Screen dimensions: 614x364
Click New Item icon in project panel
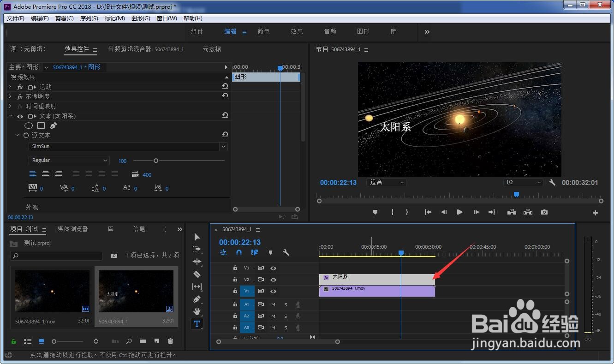[x=156, y=341]
